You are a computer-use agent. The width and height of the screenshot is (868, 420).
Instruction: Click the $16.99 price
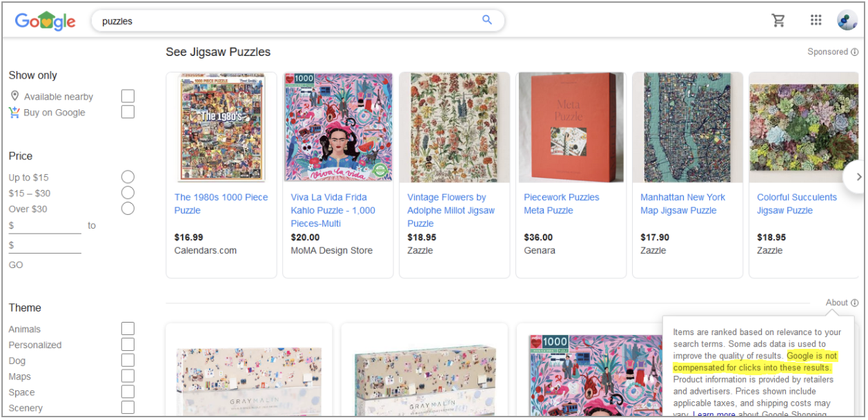[189, 237]
